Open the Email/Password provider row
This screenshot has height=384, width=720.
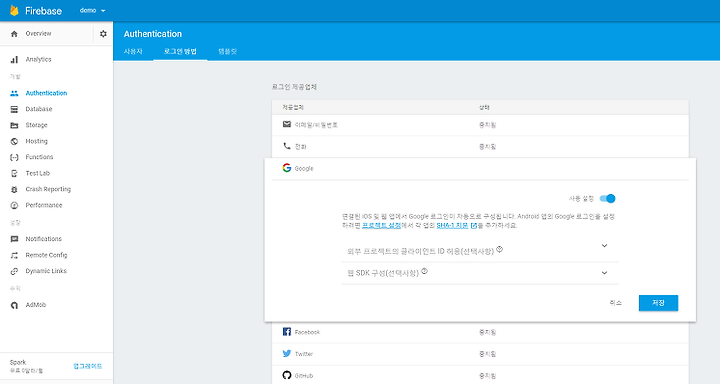click(x=480, y=124)
